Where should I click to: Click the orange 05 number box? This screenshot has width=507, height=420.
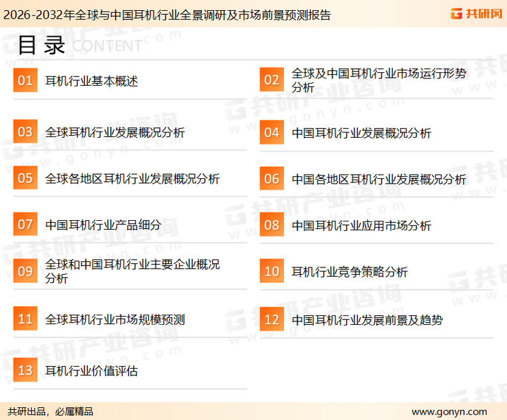[x=25, y=178]
